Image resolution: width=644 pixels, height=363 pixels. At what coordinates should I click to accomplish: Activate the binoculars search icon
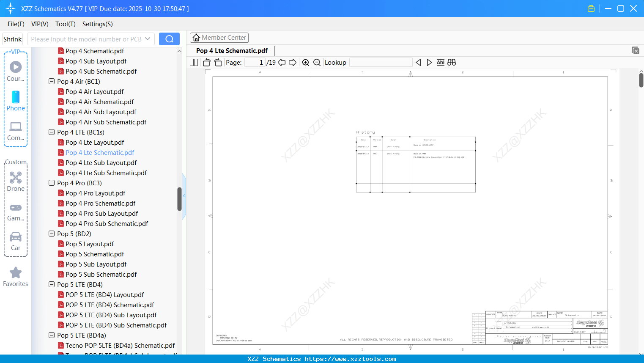tap(451, 62)
